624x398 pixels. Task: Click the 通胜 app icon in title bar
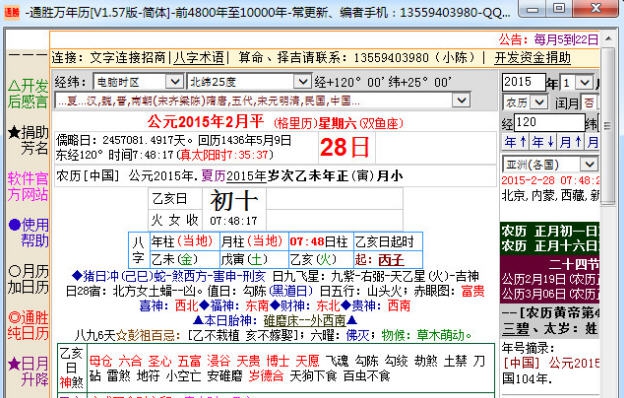12,12
